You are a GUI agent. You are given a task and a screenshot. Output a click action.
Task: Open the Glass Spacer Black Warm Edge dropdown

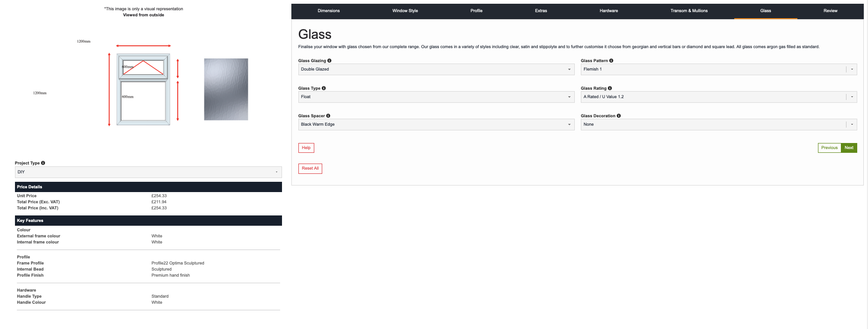coord(436,124)
